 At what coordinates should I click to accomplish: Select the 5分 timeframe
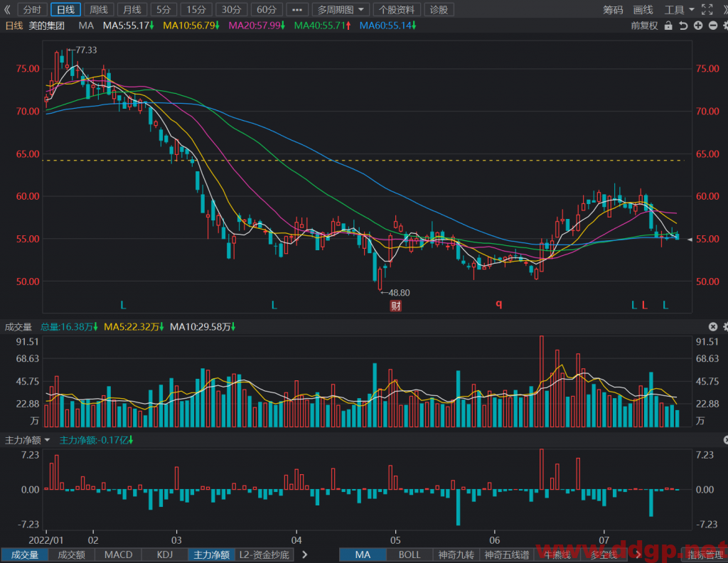tap(164, 10)
